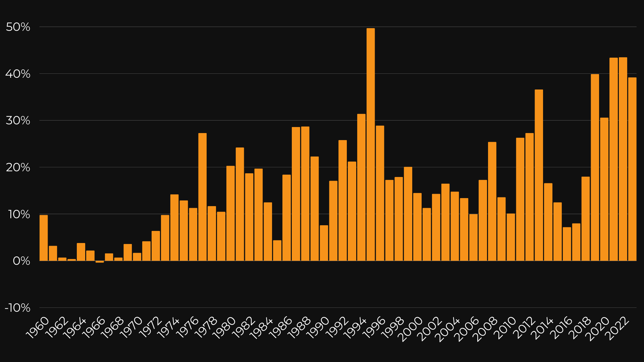Click the tallest bar for 1995
The image size is (644, 362).
371,144
